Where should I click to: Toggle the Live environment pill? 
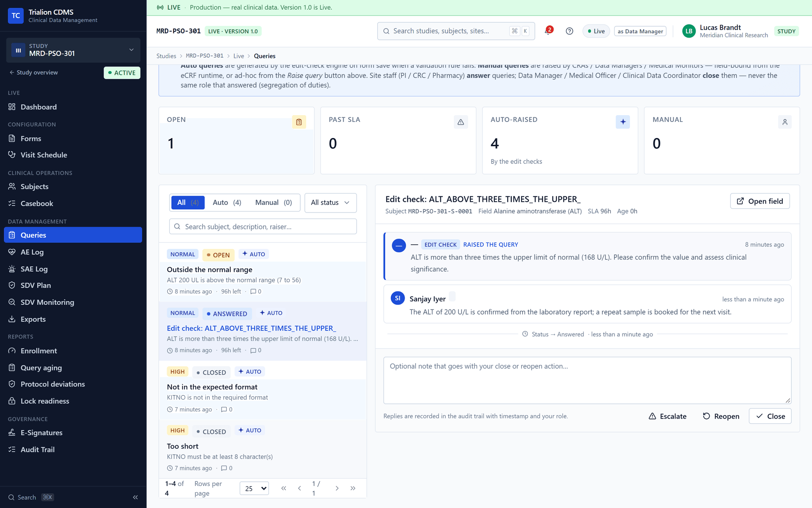coord(596,31)
